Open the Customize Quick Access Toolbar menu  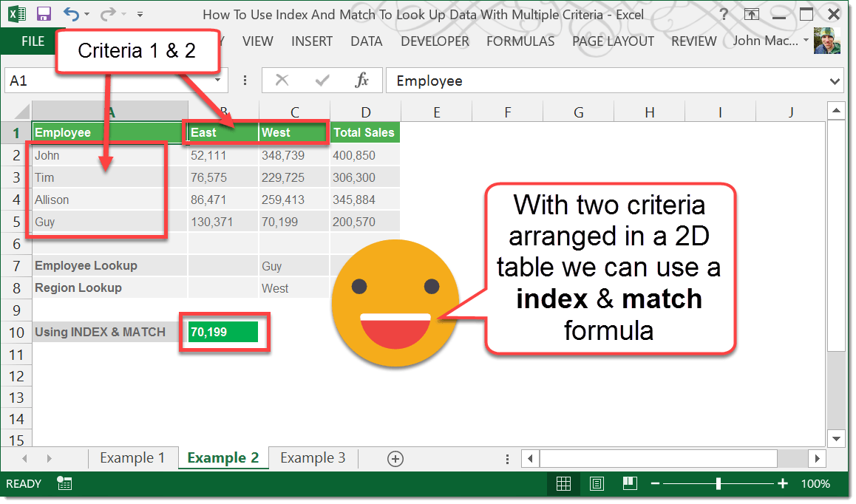click(140, 14)
